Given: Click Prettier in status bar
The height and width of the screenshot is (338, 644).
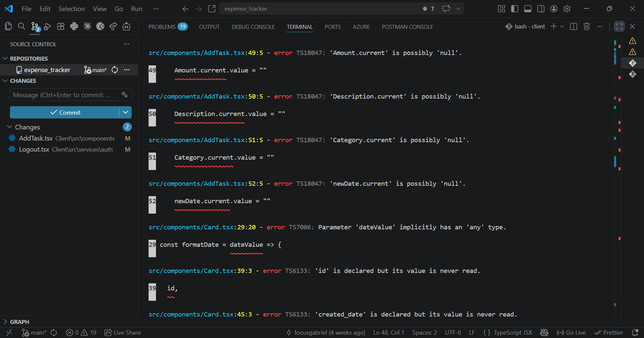Looking at the screenshot, I should pyautogui.click(x=609, y=333).
